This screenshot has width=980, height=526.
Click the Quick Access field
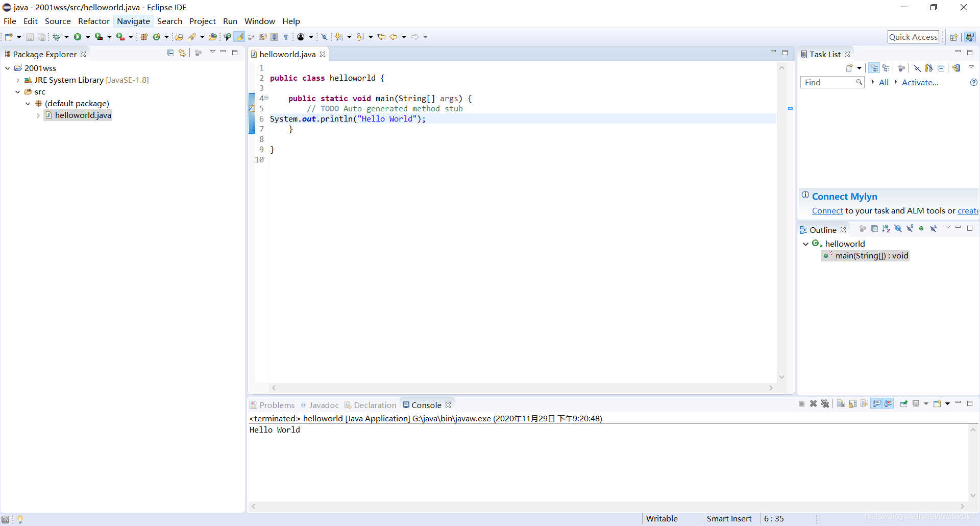[x=913, y=37]
